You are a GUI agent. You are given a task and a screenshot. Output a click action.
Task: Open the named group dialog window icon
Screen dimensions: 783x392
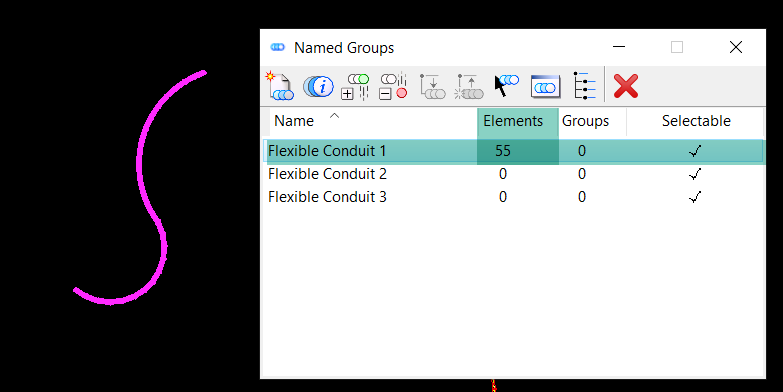click(x=545, y=86)
